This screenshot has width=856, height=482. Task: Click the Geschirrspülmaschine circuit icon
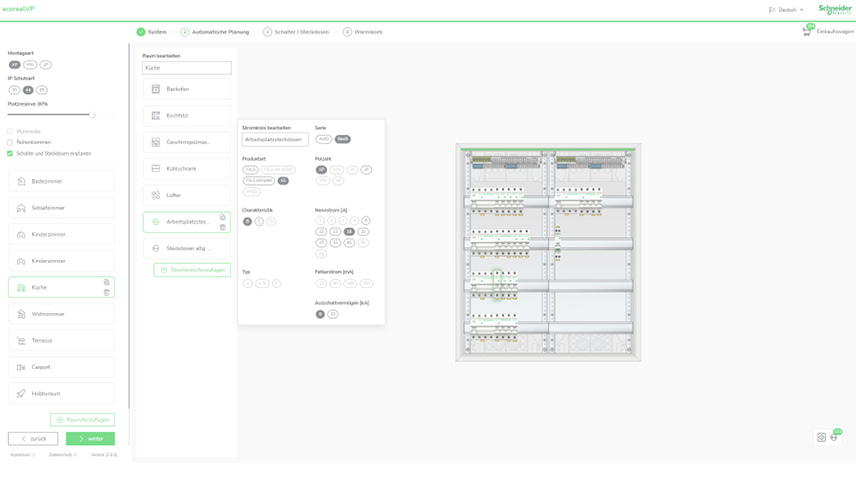tap(156, 142)
